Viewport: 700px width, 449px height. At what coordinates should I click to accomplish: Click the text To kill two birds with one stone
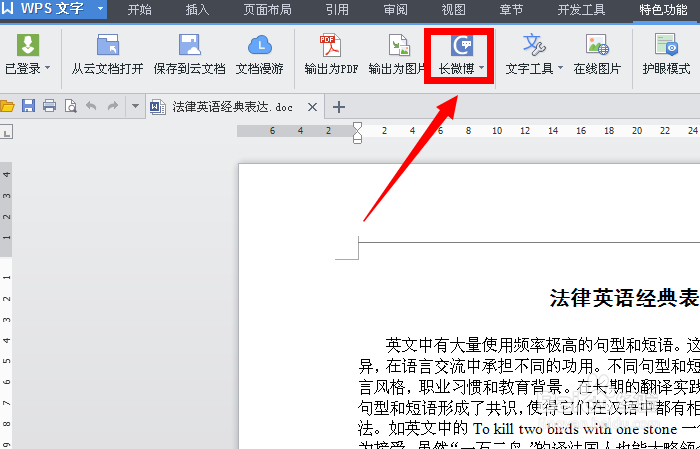pos(575,429)
